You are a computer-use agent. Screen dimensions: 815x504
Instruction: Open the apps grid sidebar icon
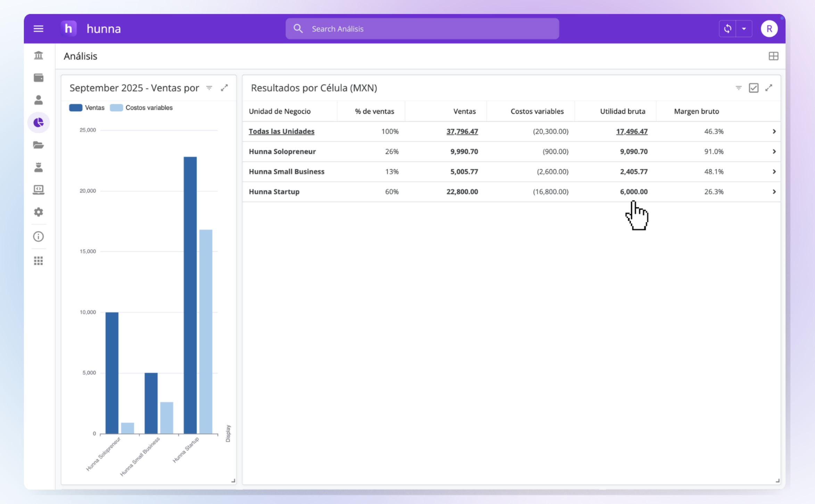(39, 261)
